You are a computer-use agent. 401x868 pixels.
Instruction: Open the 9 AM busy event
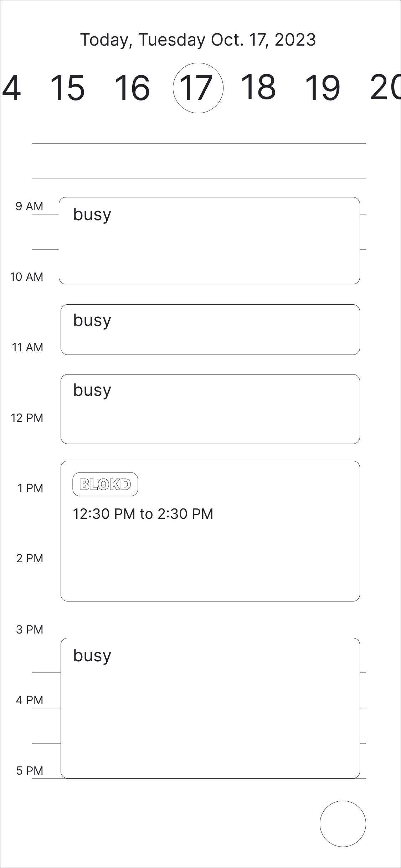(x=210, y=239)
